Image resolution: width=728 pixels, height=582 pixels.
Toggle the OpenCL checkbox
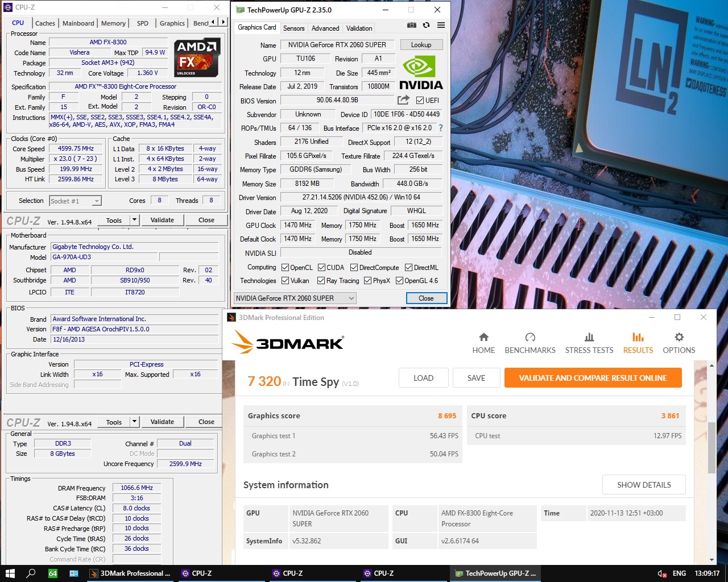tap(286, 268)
